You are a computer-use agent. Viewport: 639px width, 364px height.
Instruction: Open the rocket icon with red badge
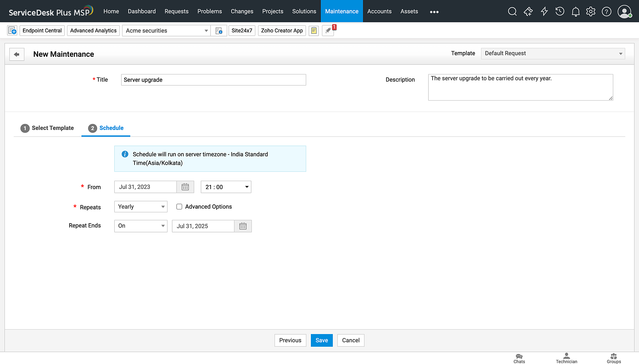pyautogui.click(x=328, y=31)
